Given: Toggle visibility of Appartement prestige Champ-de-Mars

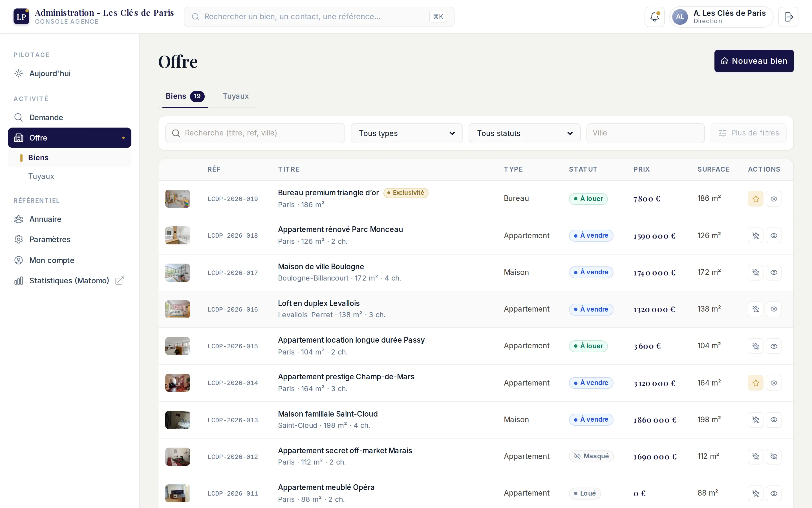Looking at the screenshot, I should [x=774, y=383].
